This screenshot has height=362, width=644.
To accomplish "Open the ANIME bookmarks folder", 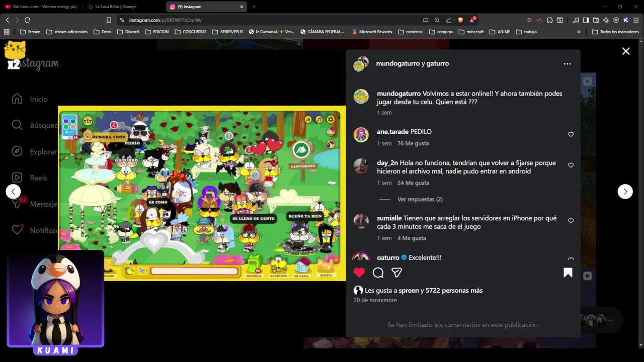I will tap(499, 32).
